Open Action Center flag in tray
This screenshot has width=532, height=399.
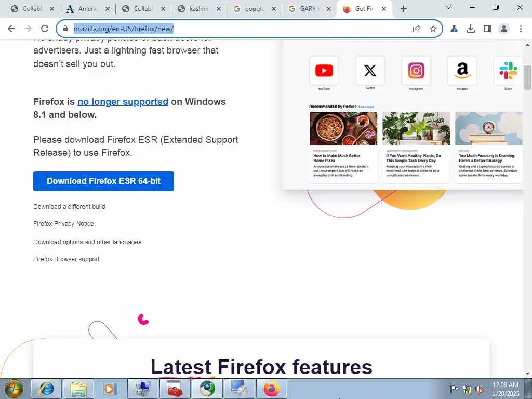[x=454, y=389]
